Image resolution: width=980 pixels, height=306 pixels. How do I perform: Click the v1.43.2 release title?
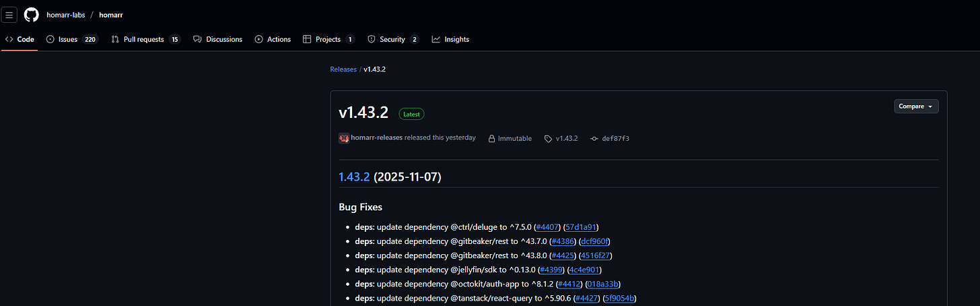click(363, 113)
